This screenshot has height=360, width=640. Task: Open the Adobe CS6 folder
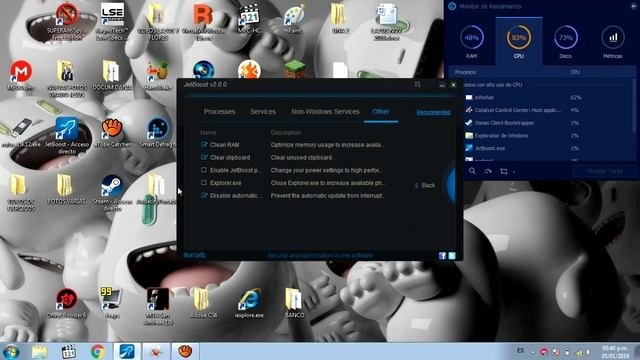[x=203, y=303]
